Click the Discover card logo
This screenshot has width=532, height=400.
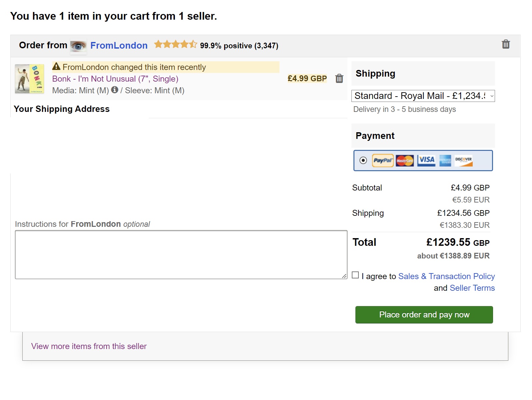click(x=463, y=161)
